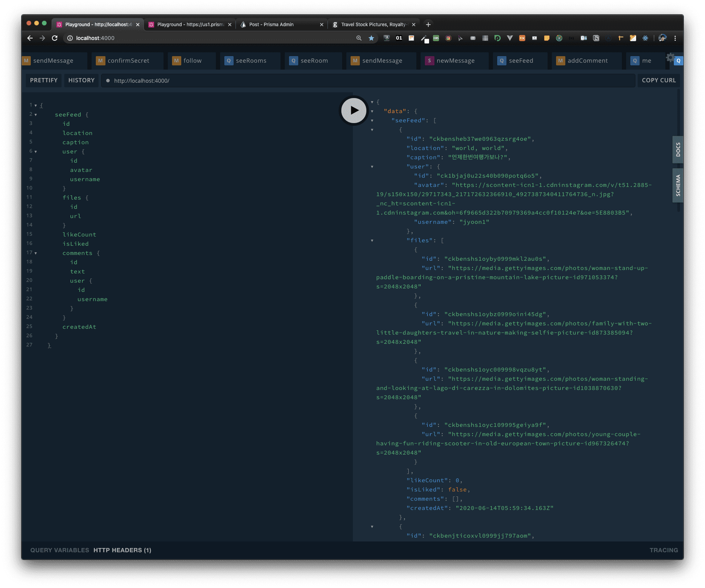Click the zoom magnifier icon in address bar

pyautogui.click(x=359, y=38)
